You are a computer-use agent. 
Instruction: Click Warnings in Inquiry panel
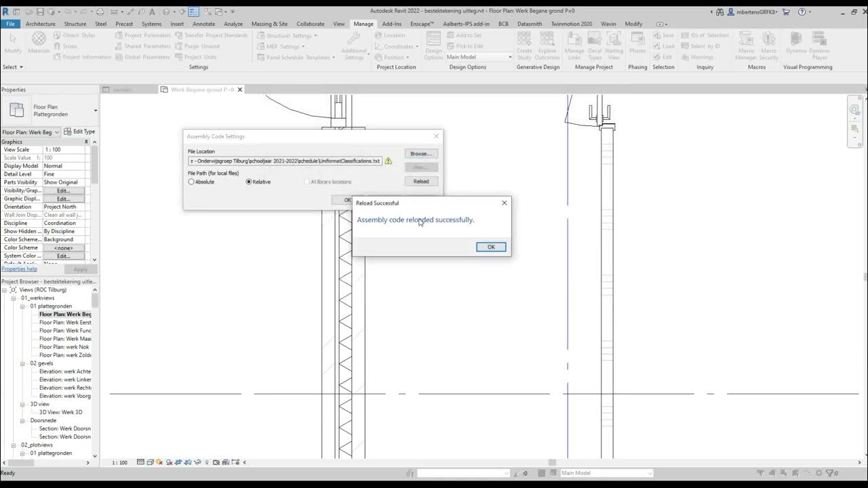point(696,57)
